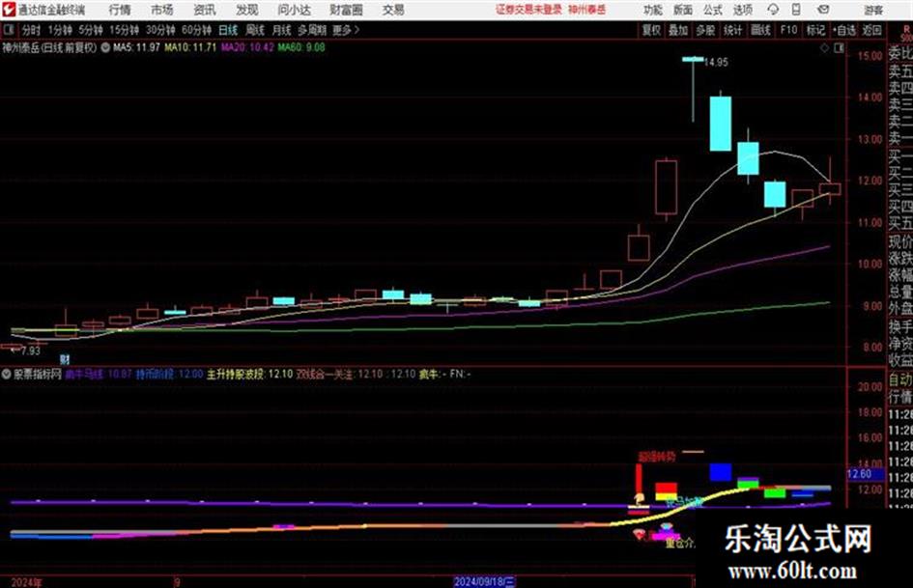
Task: Click the 通达信 red logo icon
Action: coord(9,10)
